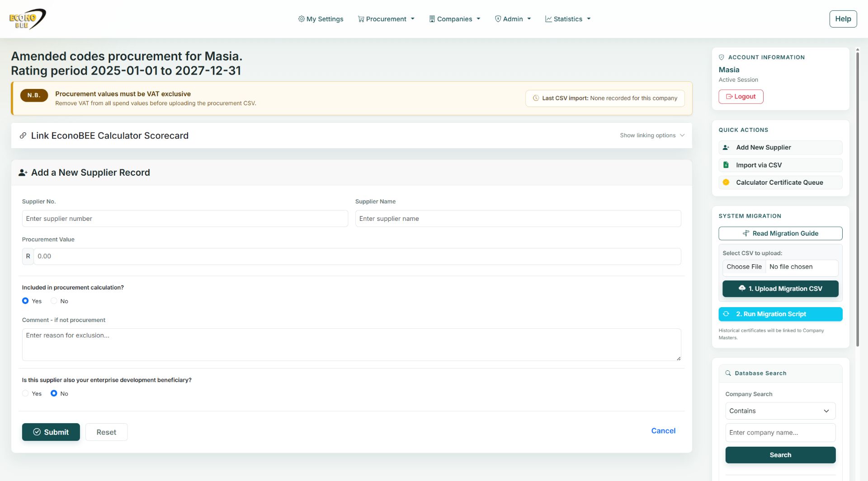This screenshot has height=481, width=868.
Task: Click the EconoBEE logo
Action: click(x=28, y=19)
